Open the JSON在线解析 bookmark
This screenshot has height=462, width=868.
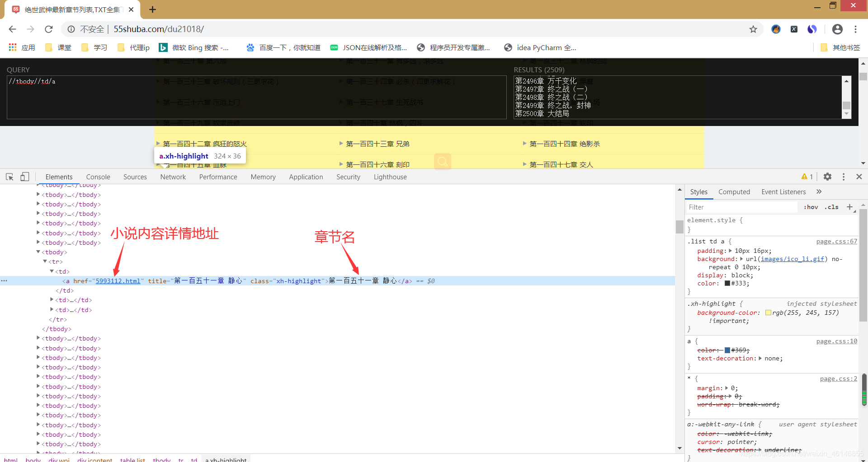(x=368, y=47)
